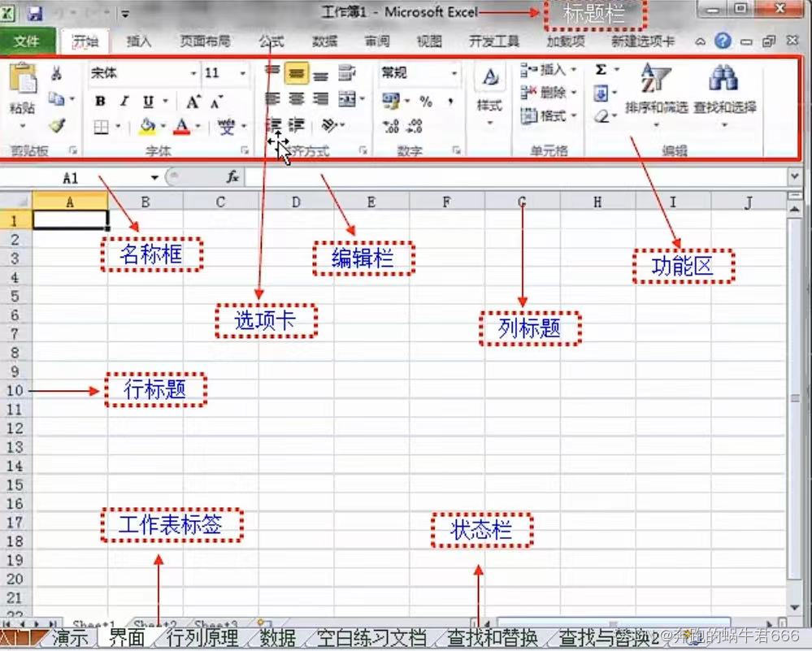Open the borders dropdown arrow
The image size is (812, 651).
coord(118,126)
